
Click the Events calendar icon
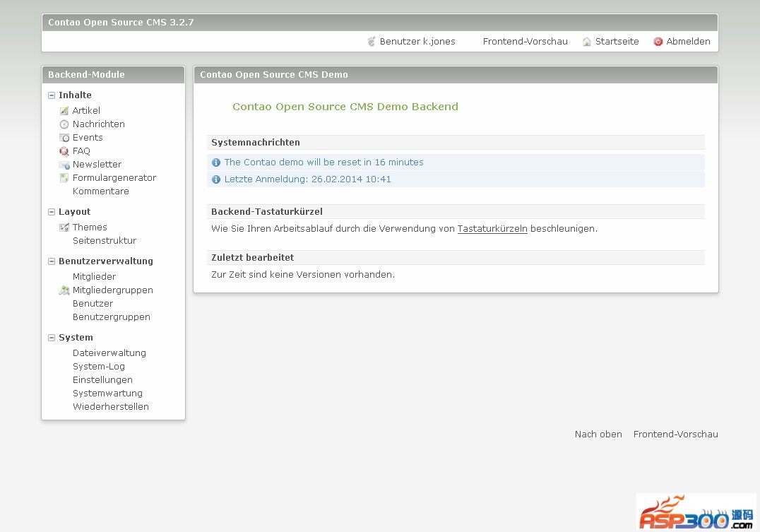[x=64, y=138]
